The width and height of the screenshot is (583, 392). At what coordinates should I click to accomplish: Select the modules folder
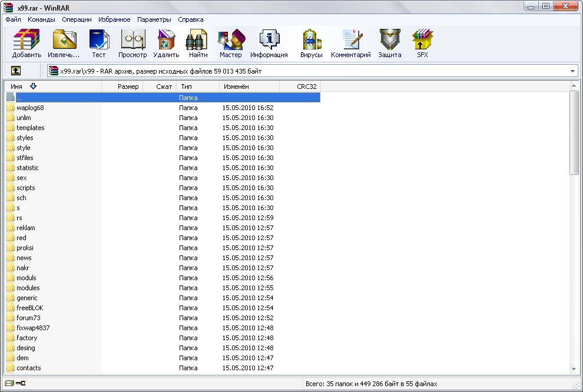coord(28,288)
